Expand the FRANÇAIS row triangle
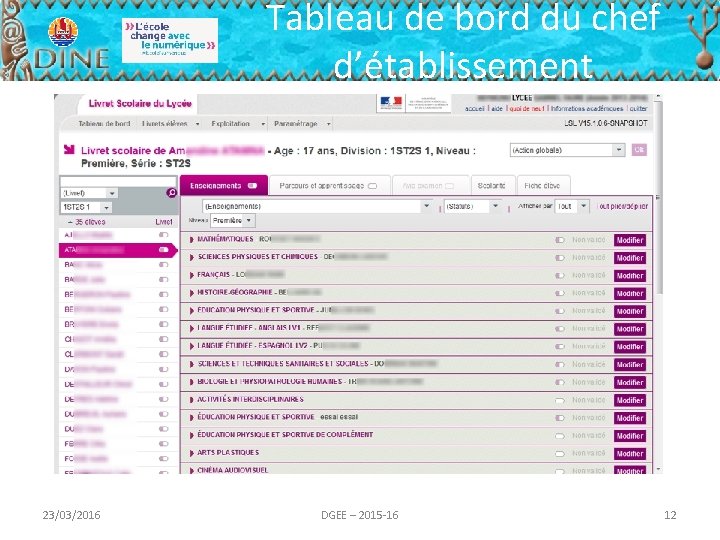The height and width of the screenshot is (540, 720). click(191, 276)
